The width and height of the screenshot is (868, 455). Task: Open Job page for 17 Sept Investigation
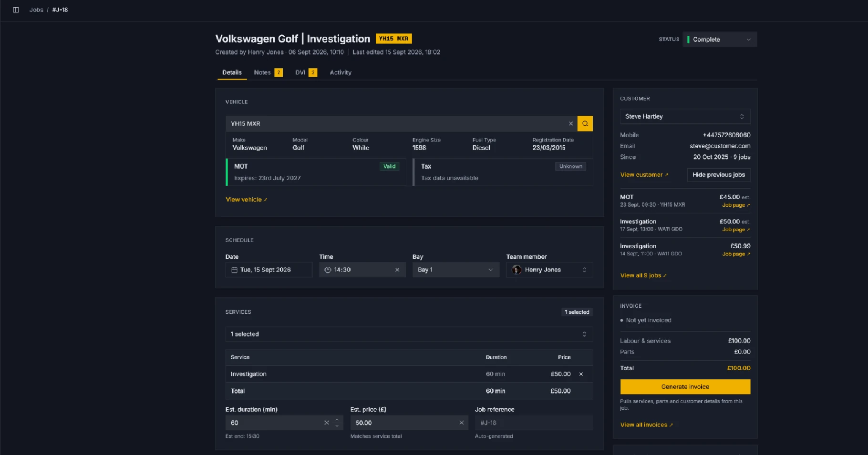736,230
